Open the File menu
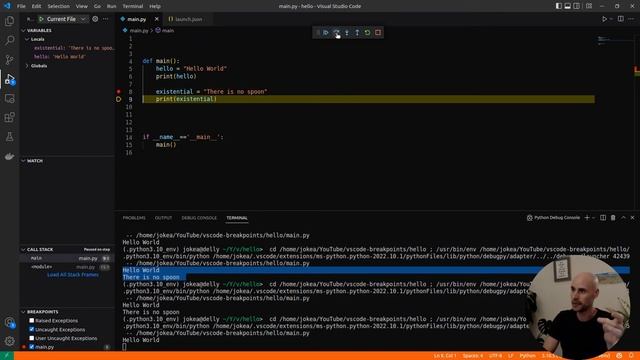The height and width of the screenshot is (360, 640). [x=21, y=6]
